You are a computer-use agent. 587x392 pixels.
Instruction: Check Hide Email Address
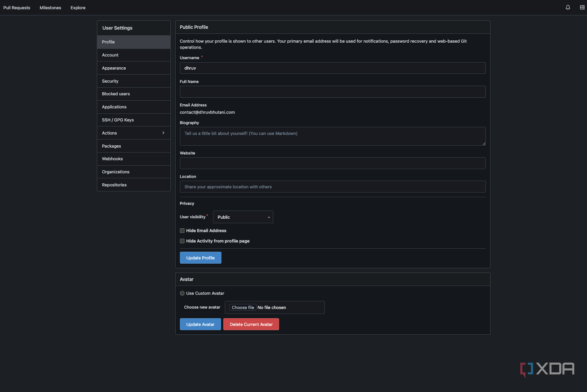point(182,231)
